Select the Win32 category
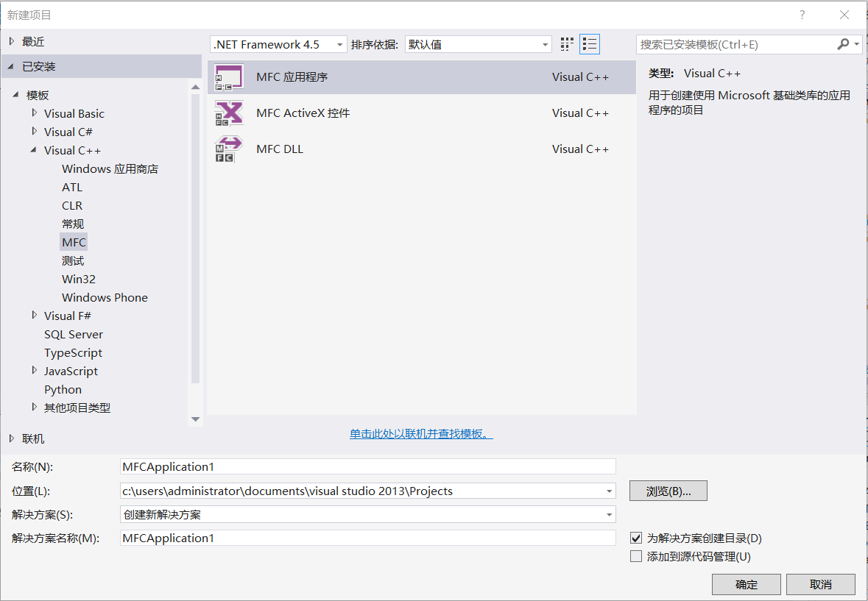This screenshot has height=601, width=868. tap(79, 280)
